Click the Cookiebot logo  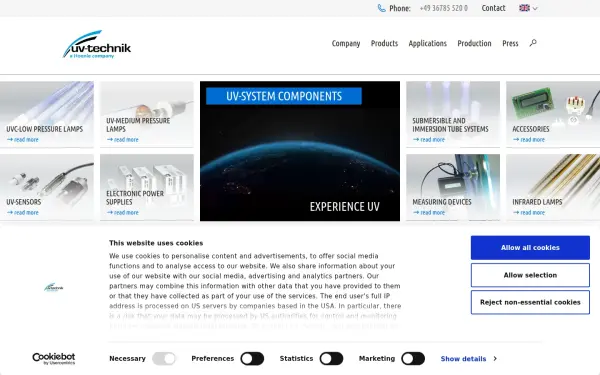click(54, 359)
